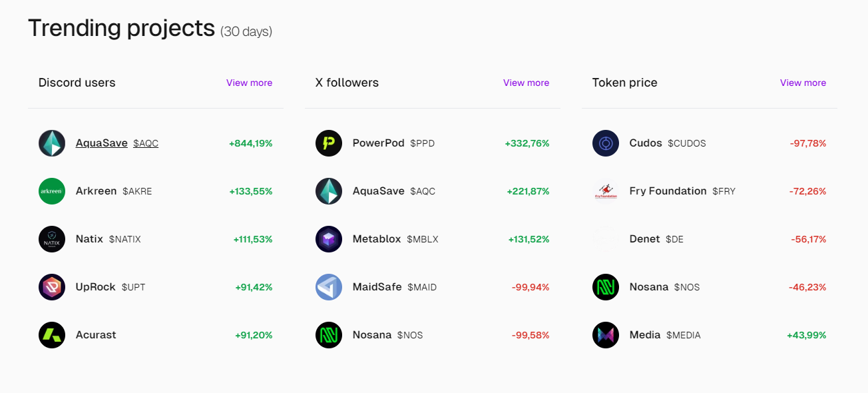Viewport: 868px width, 393px height.
Task: Select the Media logo icon
Action: [606, 335]
